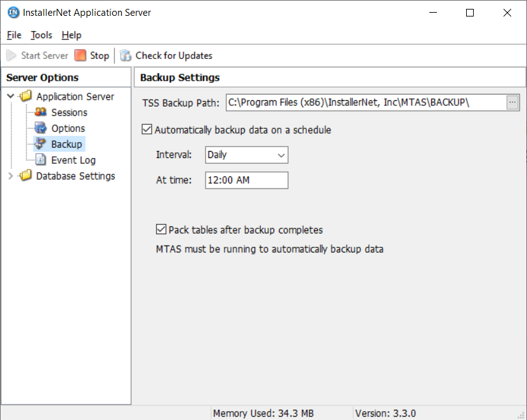Select the Application Server tree label
527x420 pixels.
[75, 96]
